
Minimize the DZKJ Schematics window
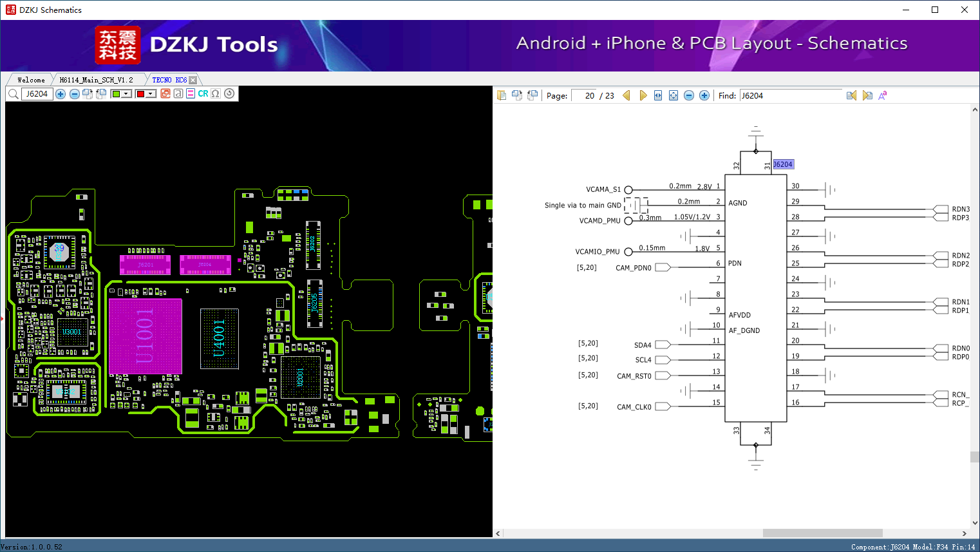pyautogui.click(x=906, y=10)
